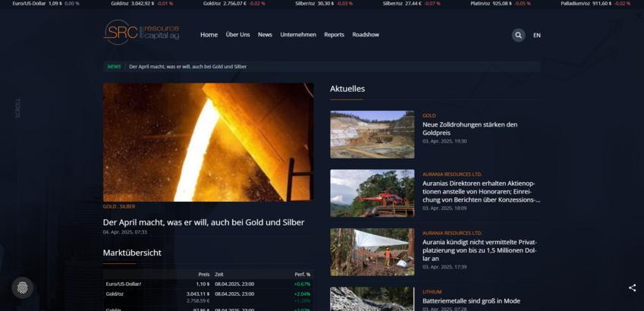
Task: Open the News menu item
Action: [265, 35]
